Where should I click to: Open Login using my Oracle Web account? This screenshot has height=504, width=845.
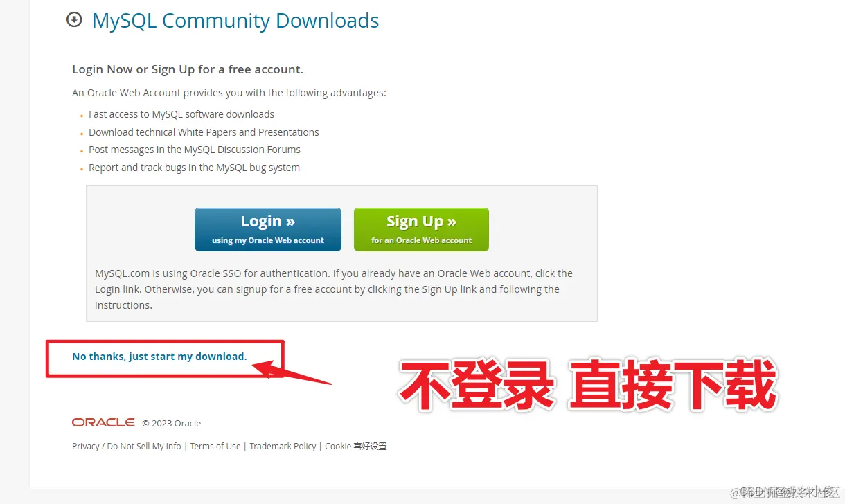(x=268, y=229)
